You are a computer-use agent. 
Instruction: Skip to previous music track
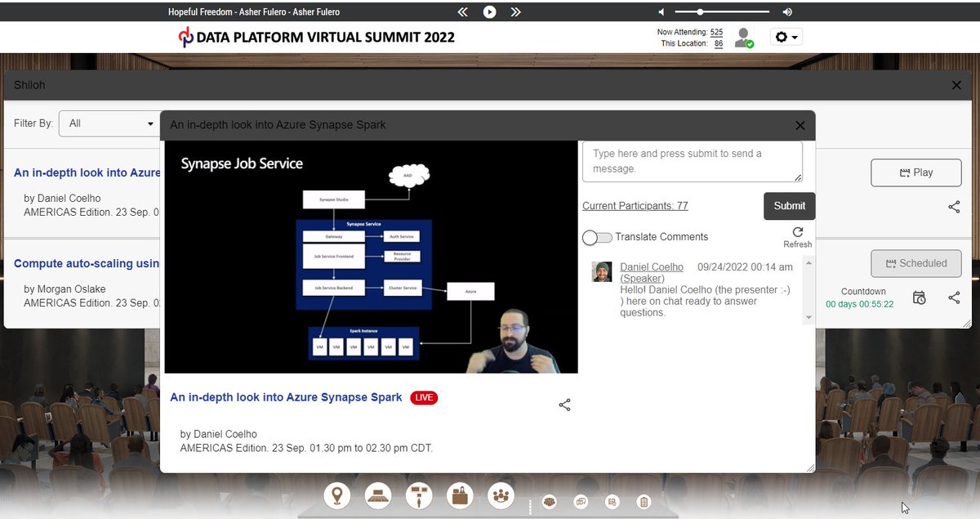point(463,12)
